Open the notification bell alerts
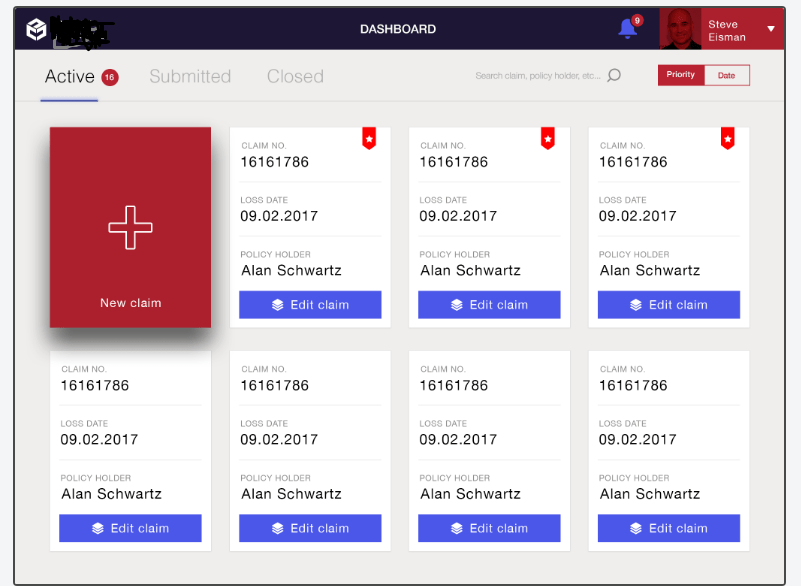This screenshot has width=801, height=586. [x=628, y=29]
